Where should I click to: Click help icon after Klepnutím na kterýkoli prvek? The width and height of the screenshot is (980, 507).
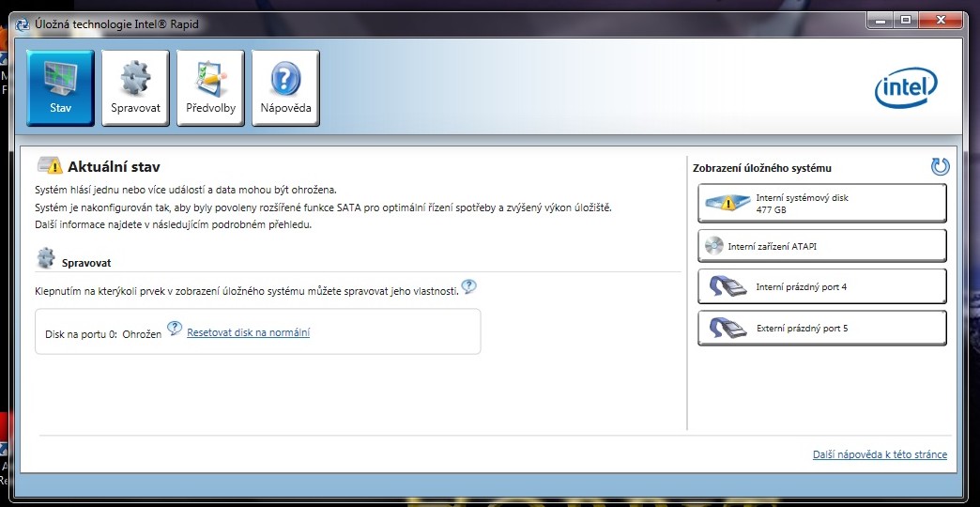(468, 287)
